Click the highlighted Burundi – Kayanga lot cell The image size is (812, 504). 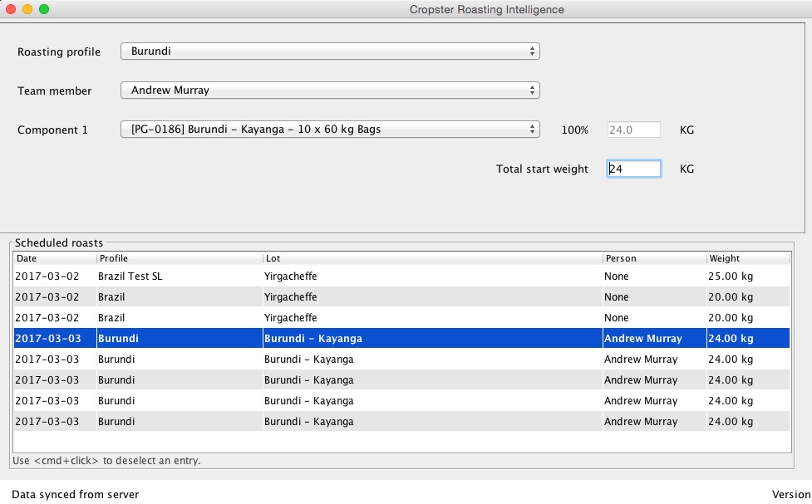coord(433,339)
